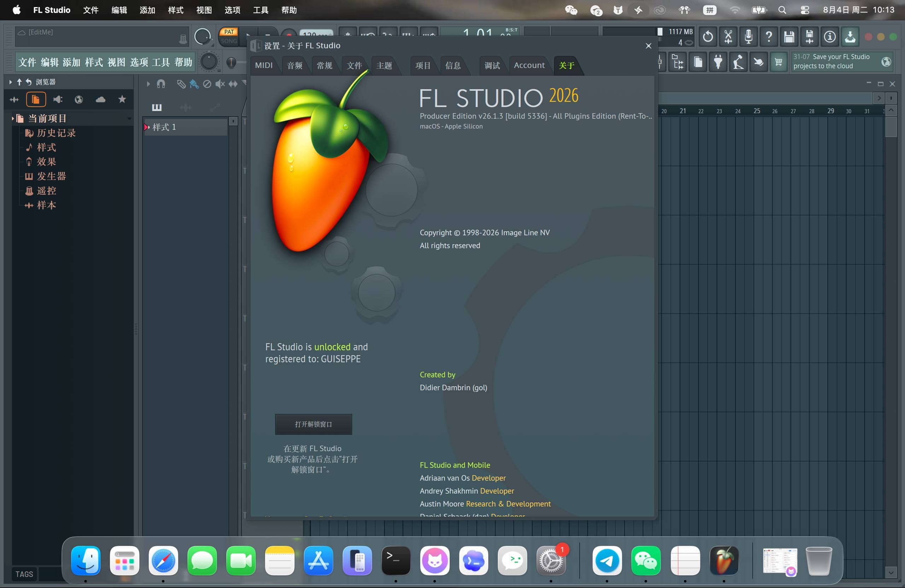Click the download tray icon in toolbar
The width and height of the screenshot is (905, 588).
pyautogui.click(x=850, y=37)
